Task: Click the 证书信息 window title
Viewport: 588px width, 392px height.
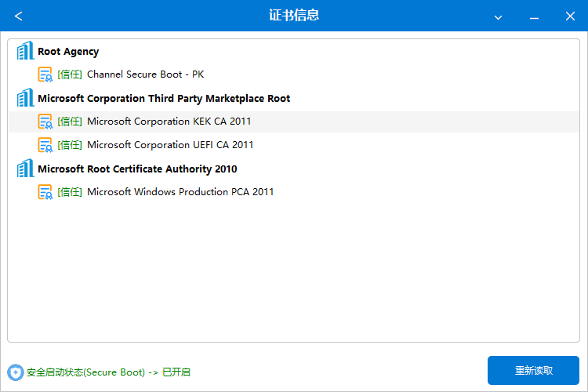Action: 294,16
